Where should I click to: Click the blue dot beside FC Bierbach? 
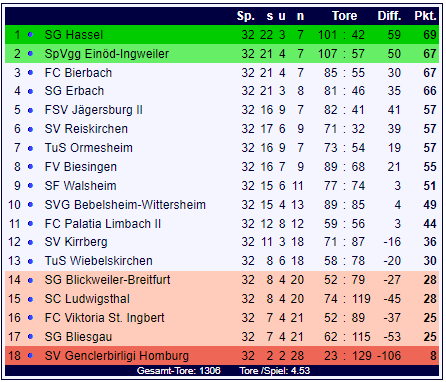point(30,73)
